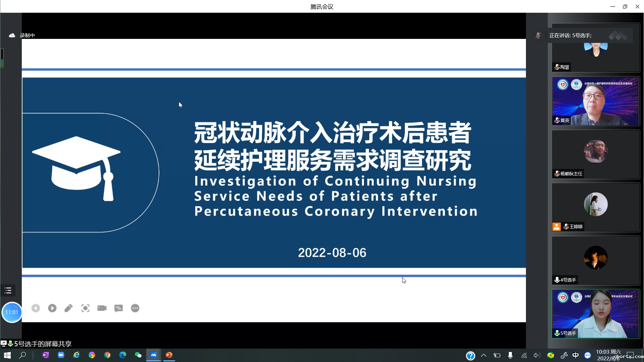Toggle mute icon beside speaking indicator

click(538, 35)
